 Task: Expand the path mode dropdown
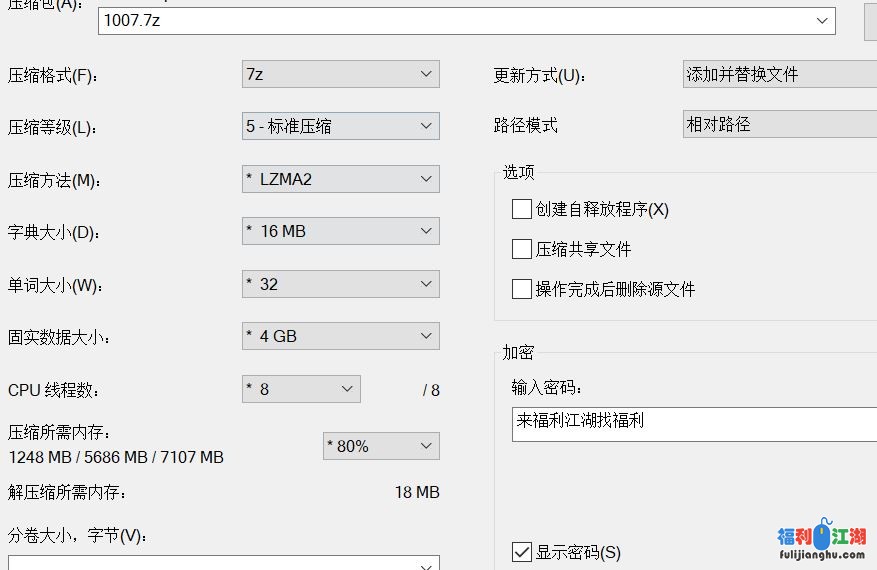(780, 125)
